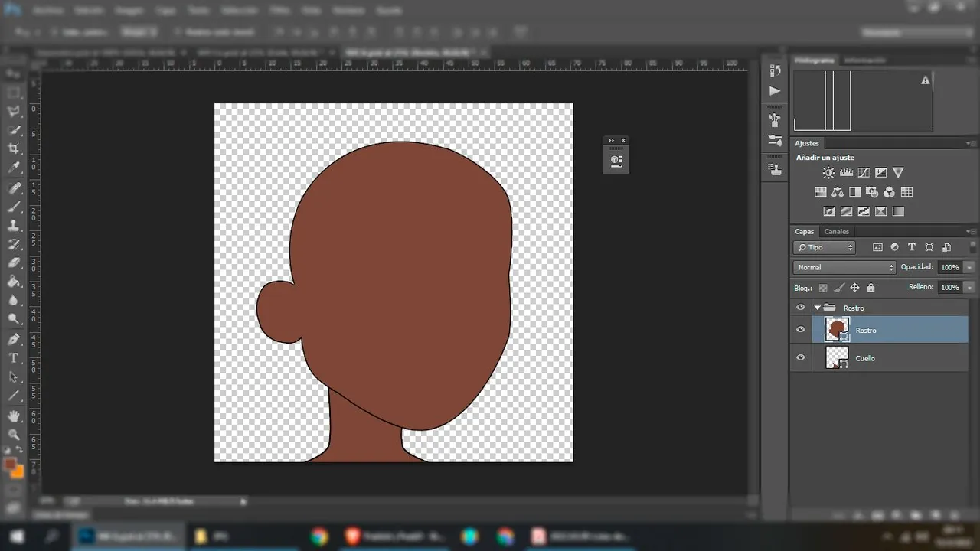This screenshot has height=551, width=980.
Task: Add a Levels adjustment
Action: click(846, 173)
